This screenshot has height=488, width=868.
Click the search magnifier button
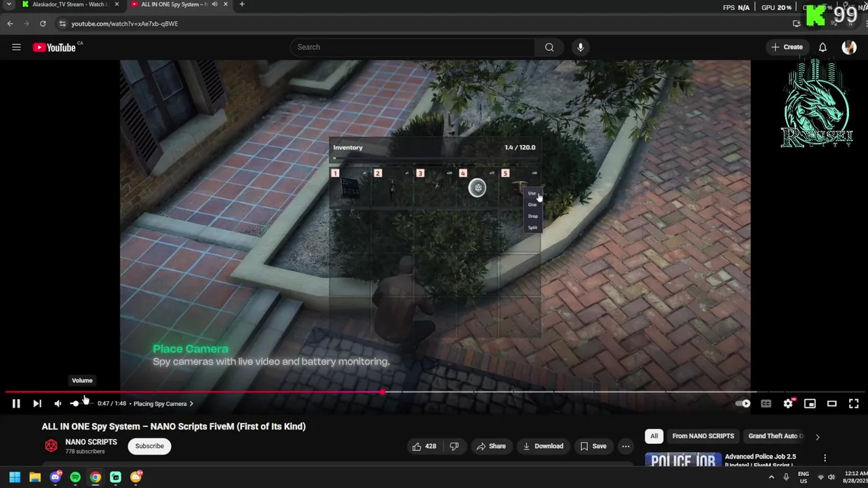[549, 47]
